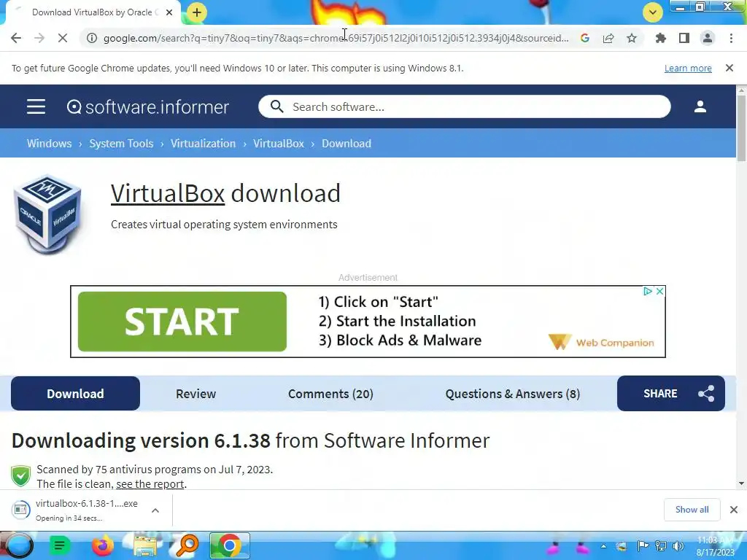Bookmark this page with the star icon
747x560 pixels.
coord(632,38)
